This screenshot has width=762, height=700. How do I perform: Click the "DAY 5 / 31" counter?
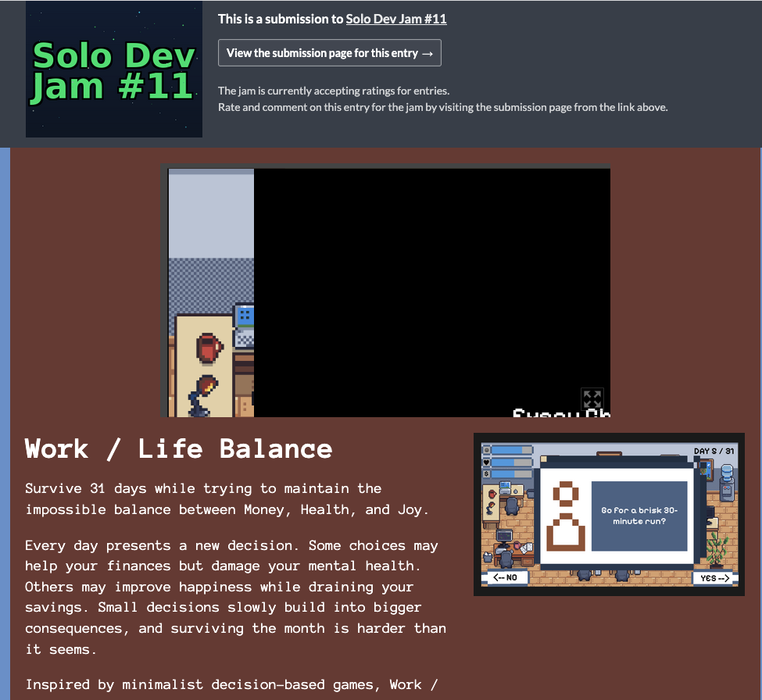714,452
